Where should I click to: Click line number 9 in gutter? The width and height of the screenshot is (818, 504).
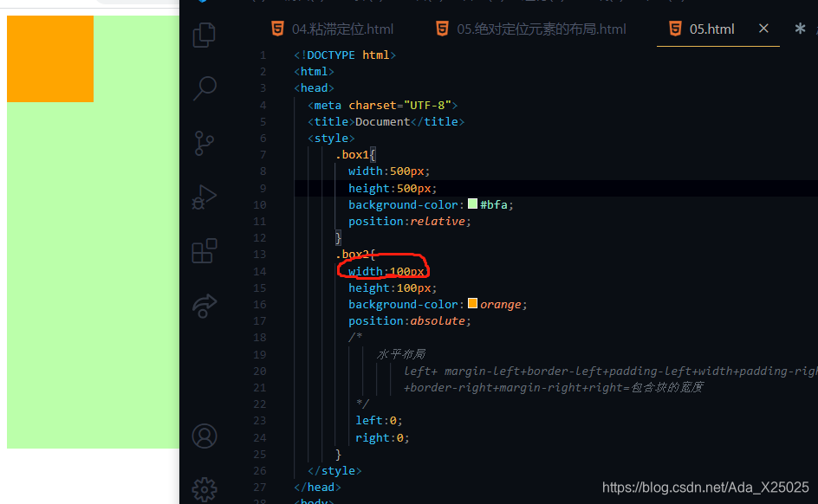263,188
